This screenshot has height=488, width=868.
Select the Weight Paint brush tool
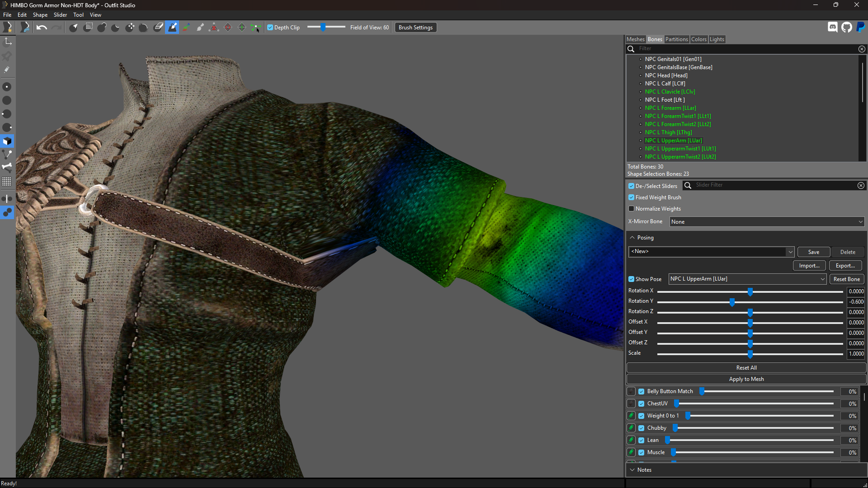click(172, 28)
